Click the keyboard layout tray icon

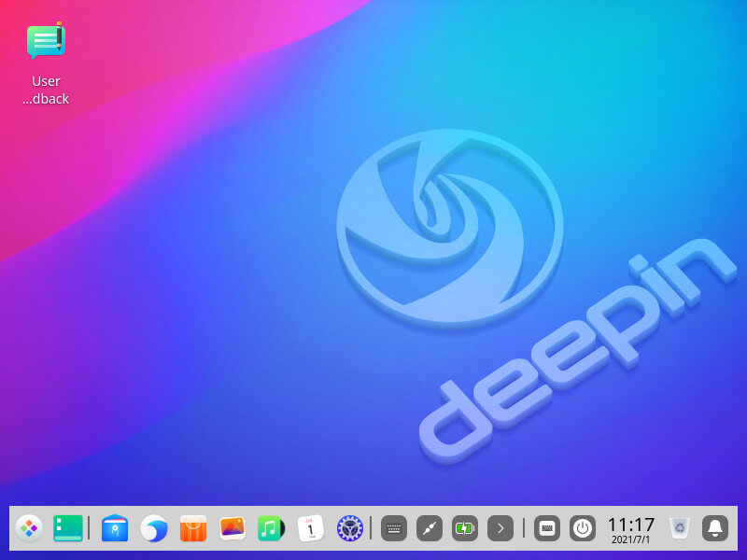point(394,528)
